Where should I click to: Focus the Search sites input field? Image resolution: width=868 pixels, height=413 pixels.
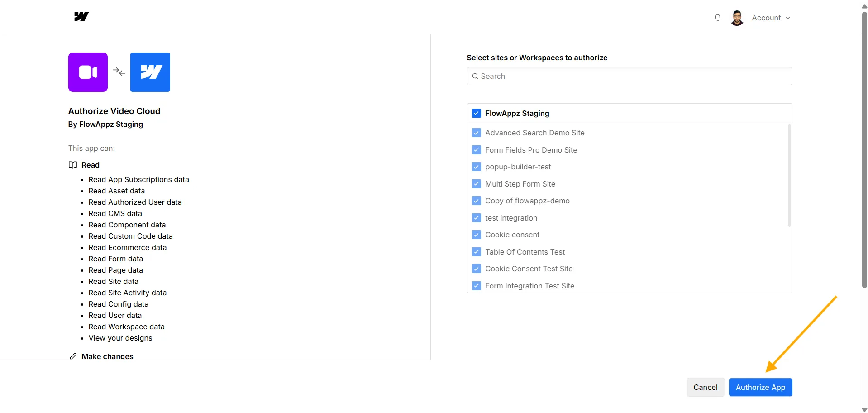coord(630,76)
